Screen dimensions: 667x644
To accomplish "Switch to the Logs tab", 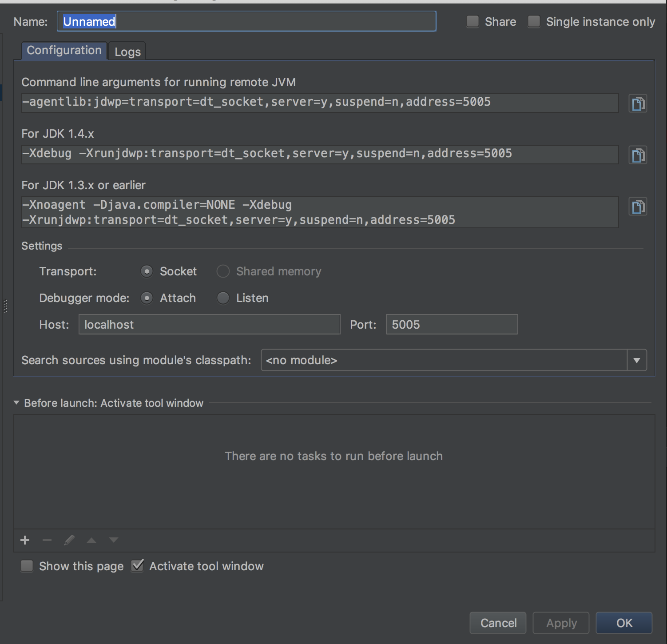I will [x=127, y=52].
